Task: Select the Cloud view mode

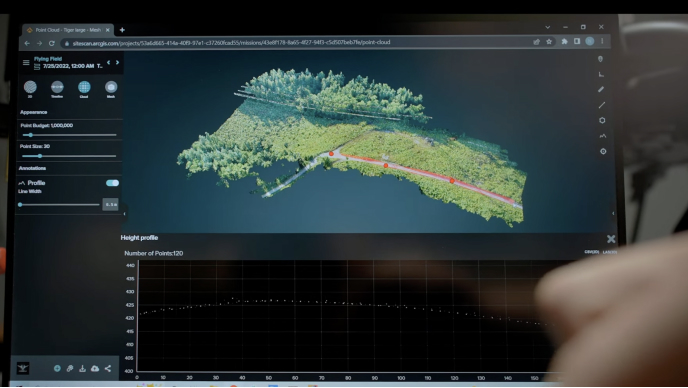Action: coord(84,87)
